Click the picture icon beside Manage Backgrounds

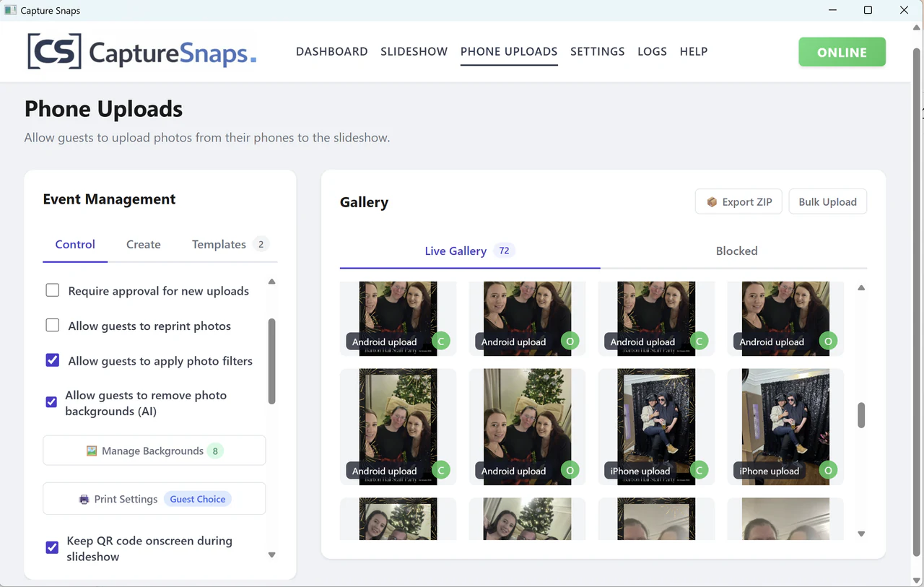click(x=92, y=451)
